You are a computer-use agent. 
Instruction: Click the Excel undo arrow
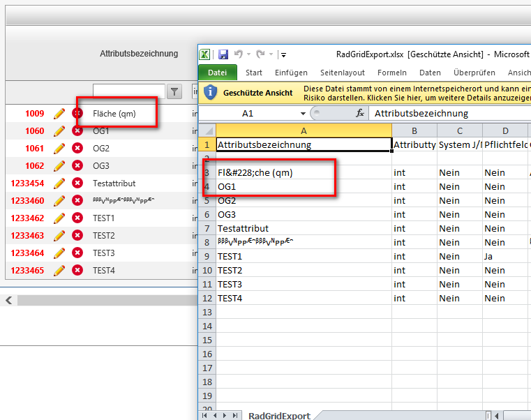pos(239,54)
